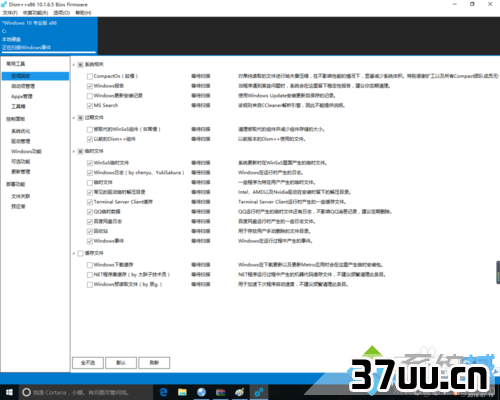This screenshot has height=400, width=500.
Task: Open File Explorer from the taskbar
Action: pyautogui.click(x=182, y=392)
